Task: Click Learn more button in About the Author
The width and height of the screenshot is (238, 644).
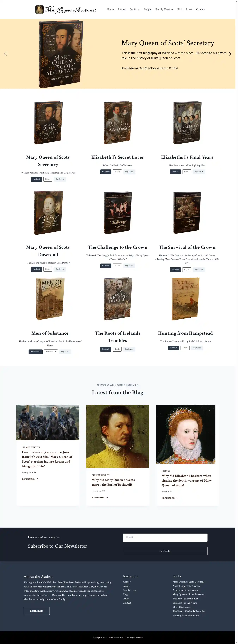Action: 36,611
